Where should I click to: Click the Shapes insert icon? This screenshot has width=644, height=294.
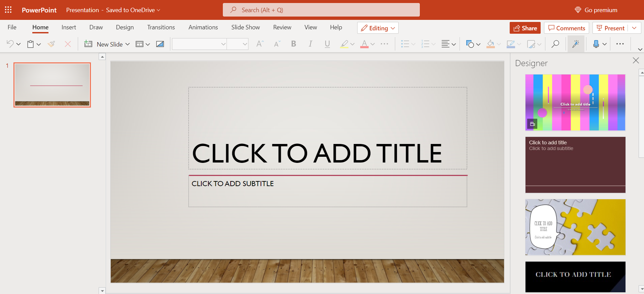470,44
